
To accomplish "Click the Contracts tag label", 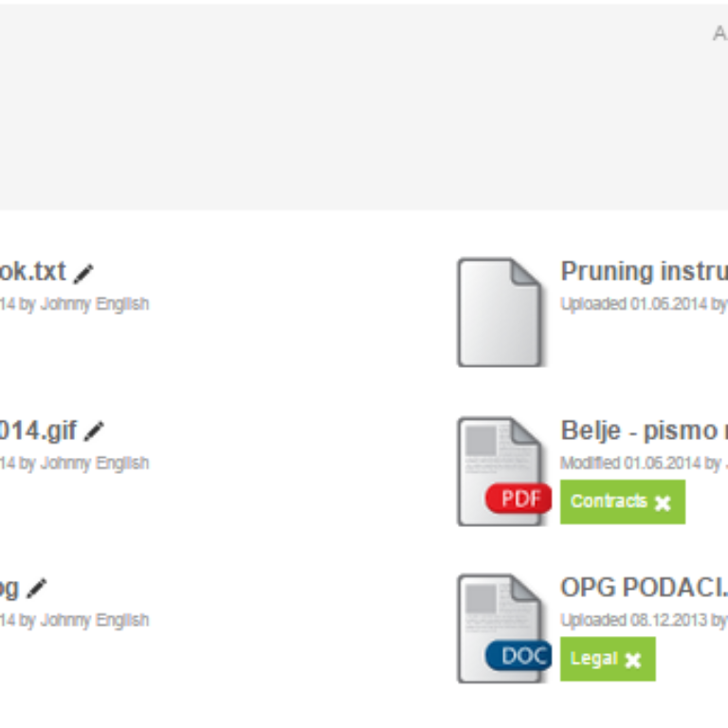I will (609, 501).
